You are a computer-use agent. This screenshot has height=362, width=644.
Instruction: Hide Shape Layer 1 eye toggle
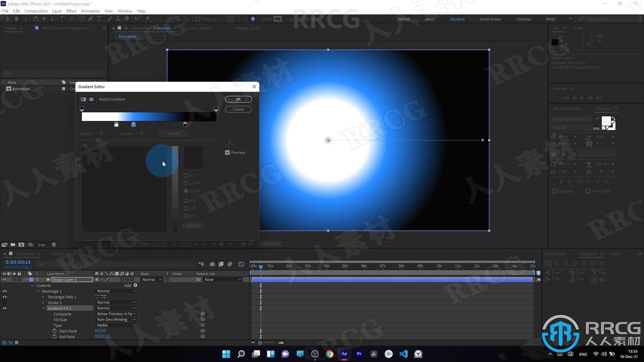pos(5,280)
